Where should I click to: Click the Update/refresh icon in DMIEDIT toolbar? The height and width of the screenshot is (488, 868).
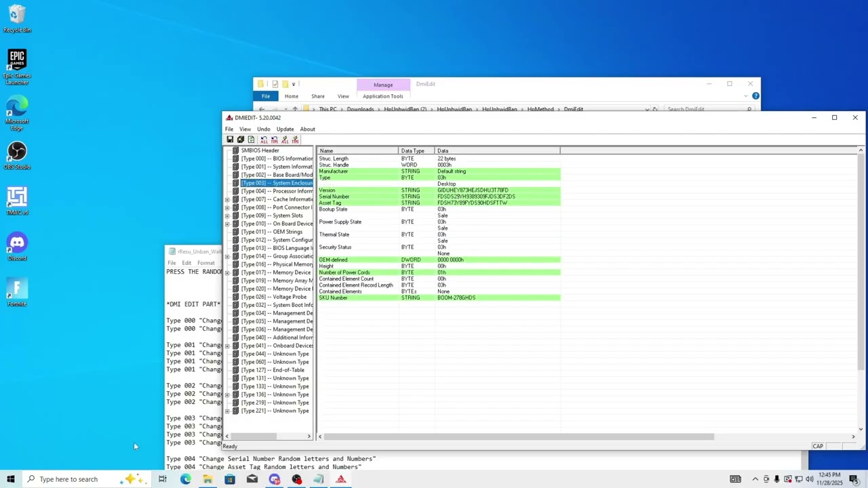coord(251,140)
